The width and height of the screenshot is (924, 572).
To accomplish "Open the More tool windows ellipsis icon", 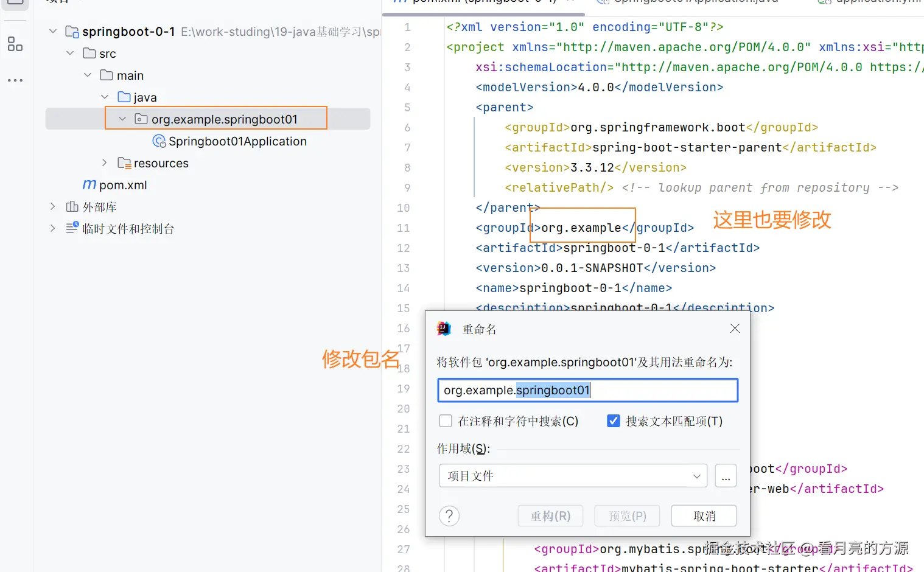I will (15, 80).
